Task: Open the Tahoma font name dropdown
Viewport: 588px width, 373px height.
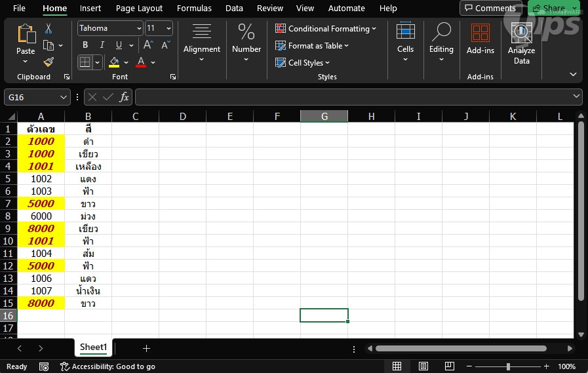Action: [139, 29]
